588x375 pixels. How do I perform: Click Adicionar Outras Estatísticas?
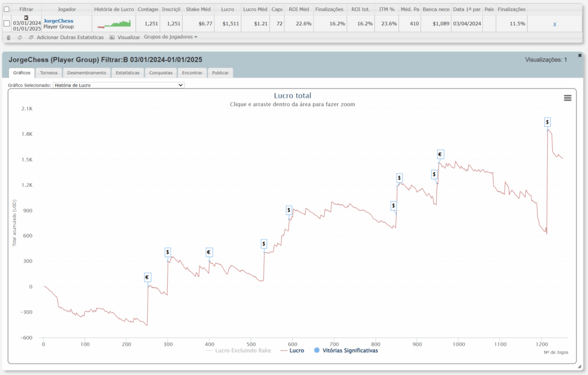70,37
